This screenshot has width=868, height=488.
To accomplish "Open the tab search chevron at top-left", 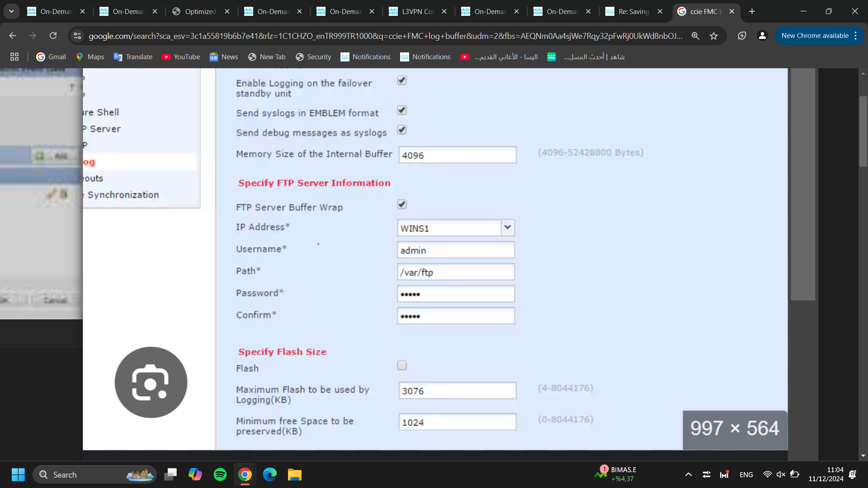I will click(11, 11).
